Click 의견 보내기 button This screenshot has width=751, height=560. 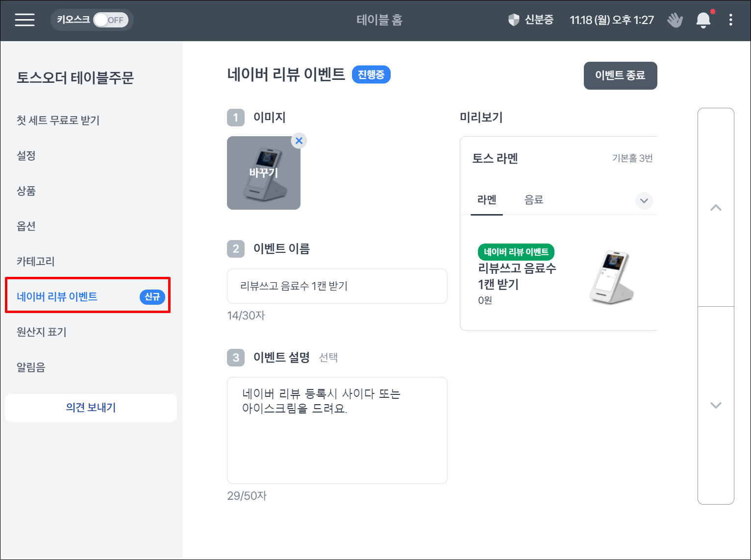coord(91,408)
